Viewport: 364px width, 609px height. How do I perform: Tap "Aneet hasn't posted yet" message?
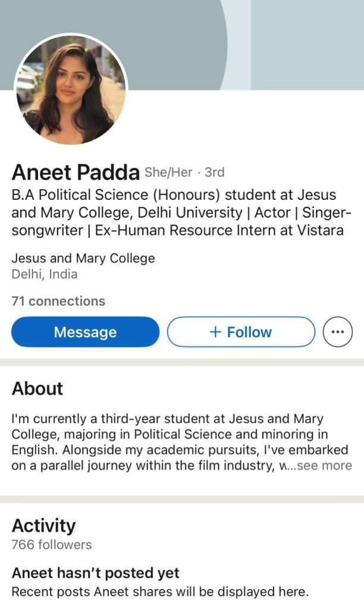[96, 573]
